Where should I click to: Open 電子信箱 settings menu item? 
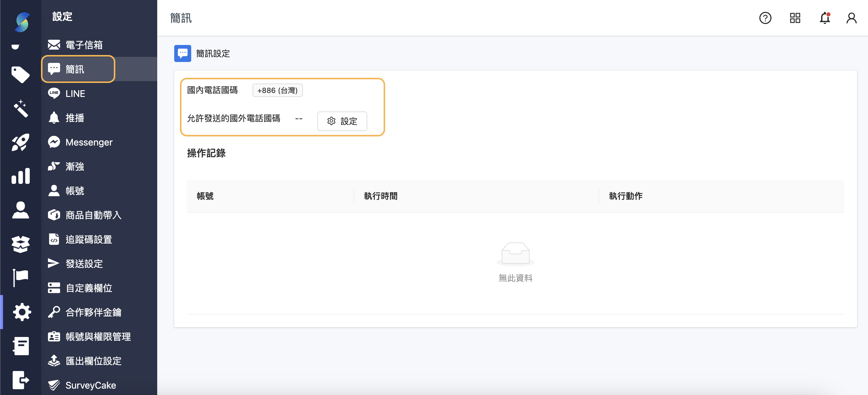point(83,45)
